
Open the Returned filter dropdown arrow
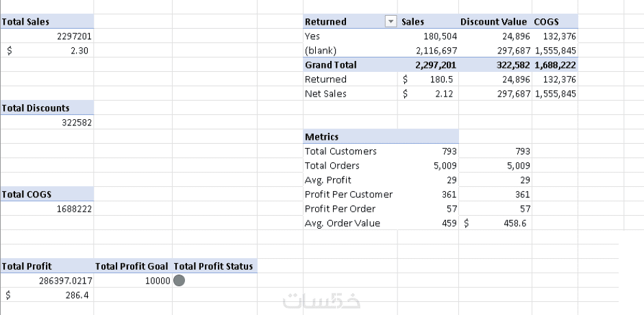pos(391,22)
